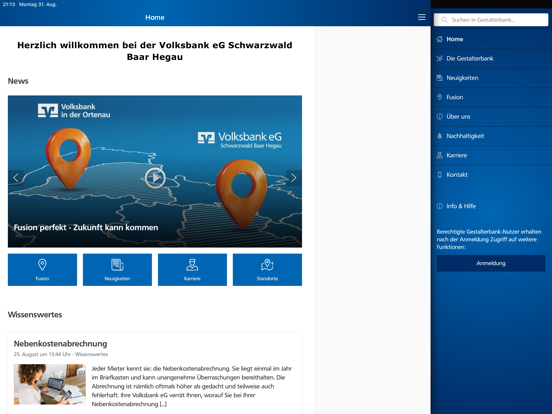
Task: Open the Fusion quick tile
Action: point(42,270)
